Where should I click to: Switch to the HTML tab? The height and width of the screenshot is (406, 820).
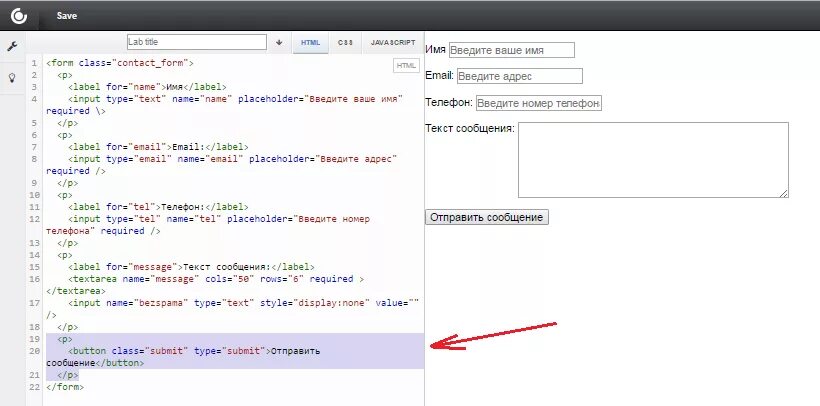click(310, 42)
